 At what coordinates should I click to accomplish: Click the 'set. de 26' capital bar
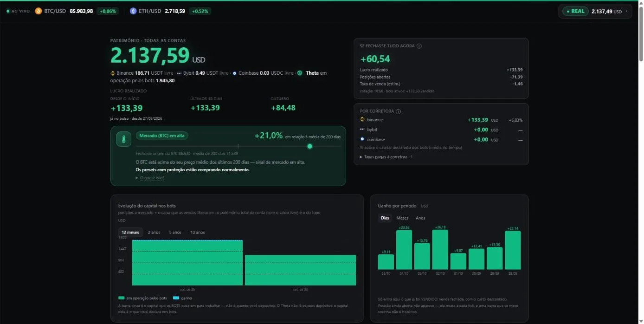point(300,270)
